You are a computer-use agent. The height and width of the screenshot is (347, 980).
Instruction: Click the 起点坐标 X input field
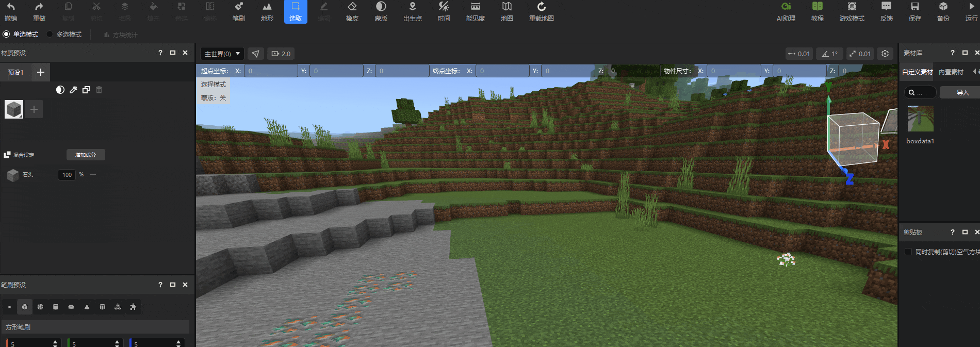[x=271, y=71]
